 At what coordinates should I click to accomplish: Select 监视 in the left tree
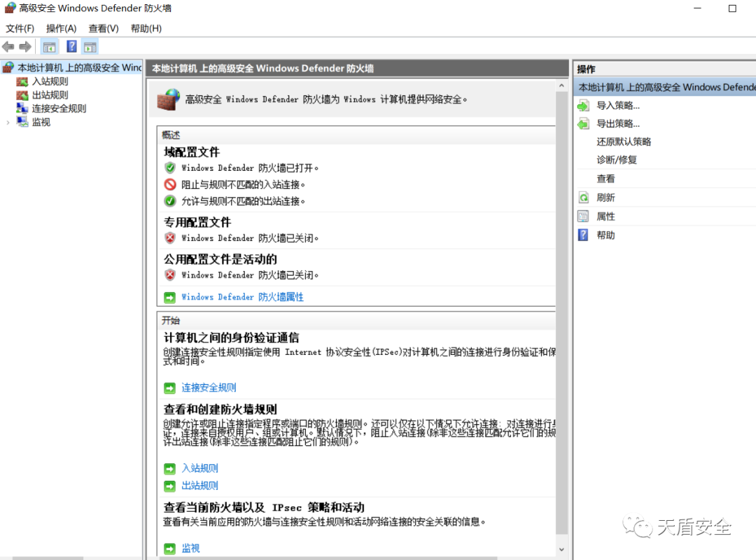pos(41,122)
